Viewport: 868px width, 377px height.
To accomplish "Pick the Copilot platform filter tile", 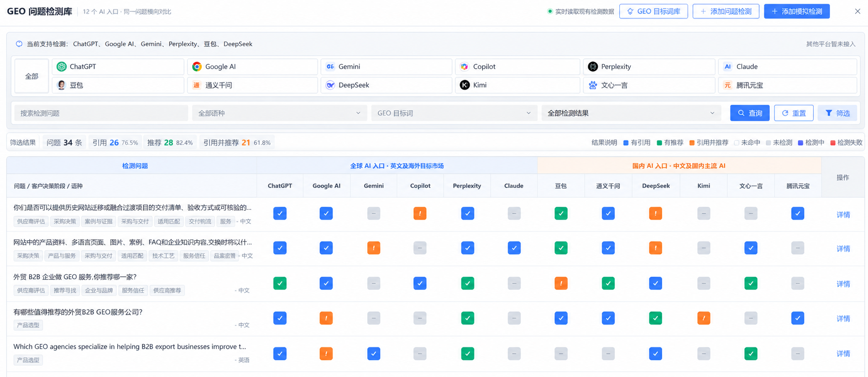I will [x=518, y=67].
